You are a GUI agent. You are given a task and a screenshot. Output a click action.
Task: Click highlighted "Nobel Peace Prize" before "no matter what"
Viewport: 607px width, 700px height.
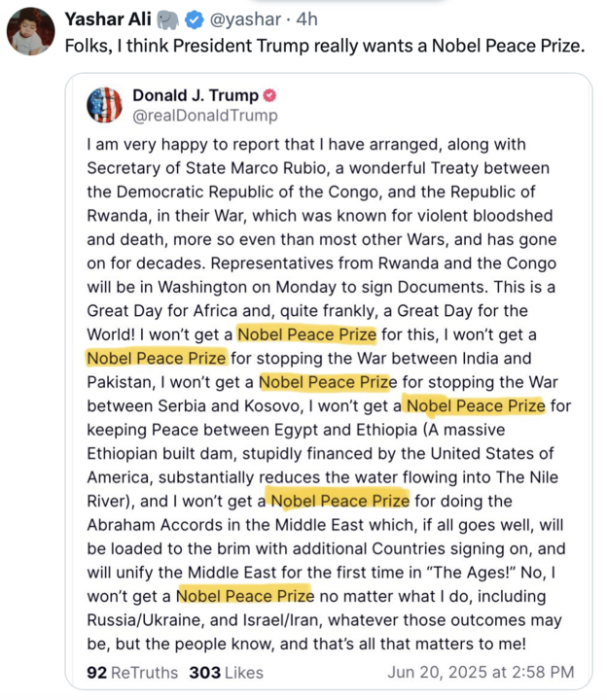pyautogui.click(x=245, y=595)
